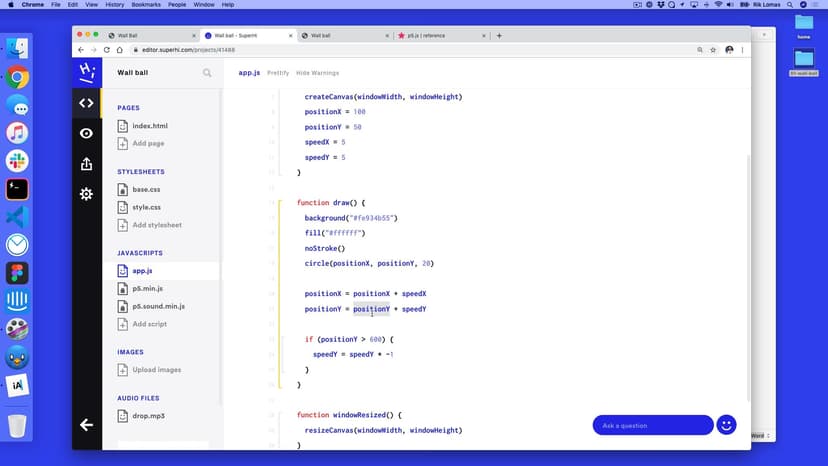The image size is (828, 466).
Task: Toggle Hide Warnings in the editor header
Action: pos(317,73)
